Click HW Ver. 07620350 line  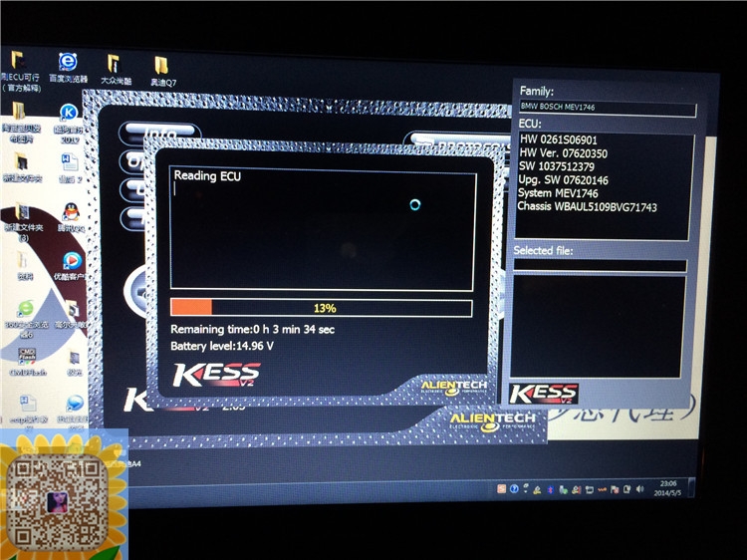tap(563, 153)
